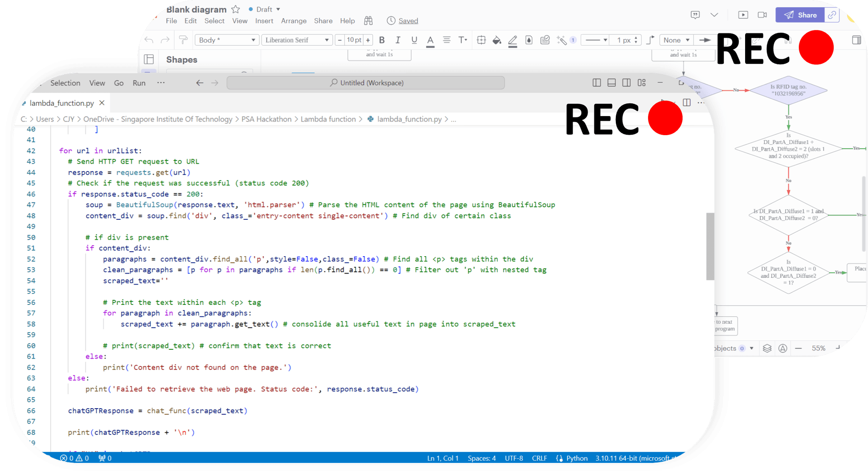
Task: Open the binoculars search feature icon
Action: 368,21
